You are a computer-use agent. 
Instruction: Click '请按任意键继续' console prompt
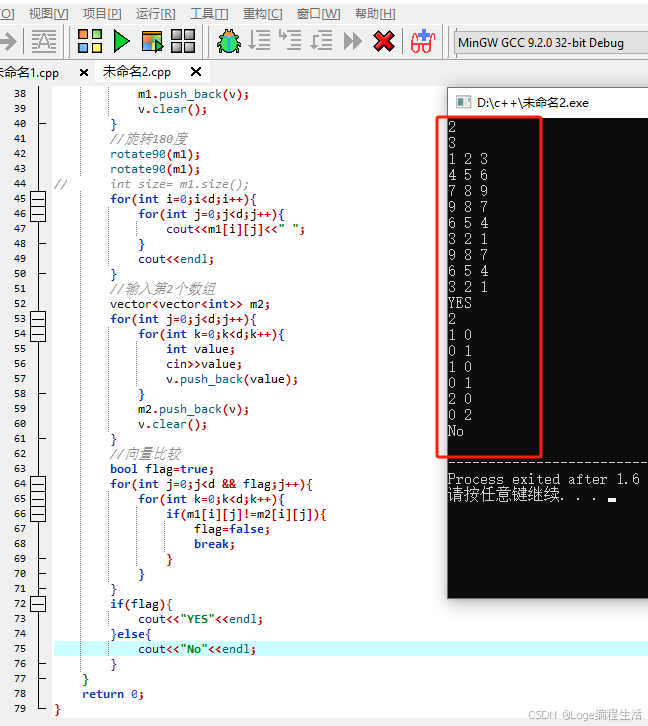coord(505,494)
